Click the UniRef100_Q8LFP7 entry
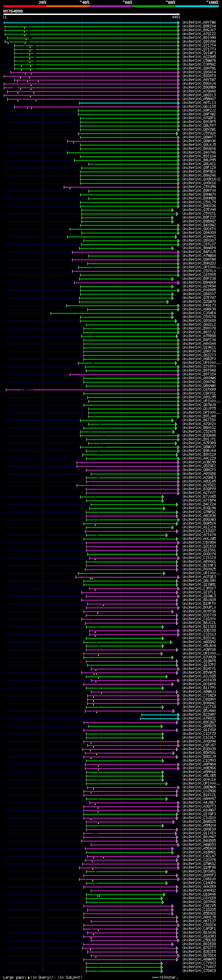Viewport: 222px width, 980px height. point(199,126)
